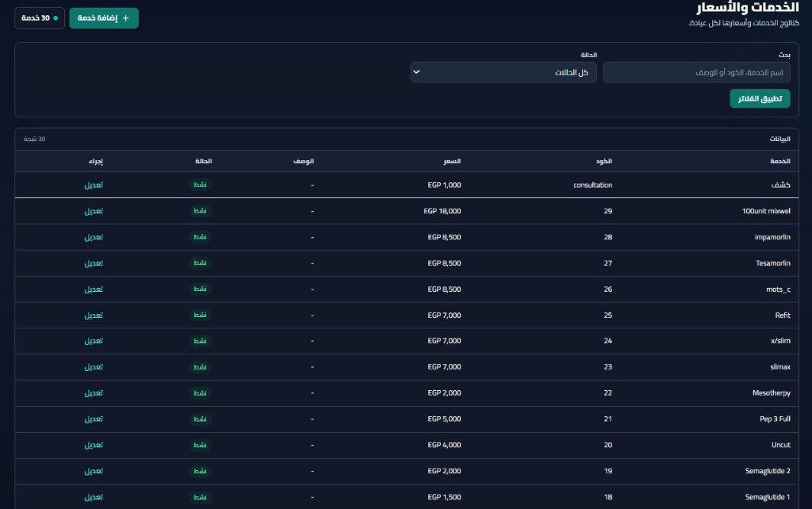Edit the كشف consultation service row
The width and height of the screenshot is (812, 509).
click(x=94, y=185)
